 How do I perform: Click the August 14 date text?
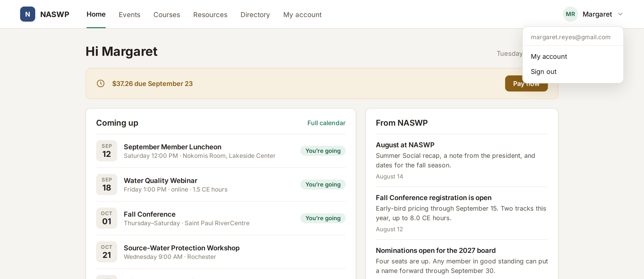click(x=389, y=176)
